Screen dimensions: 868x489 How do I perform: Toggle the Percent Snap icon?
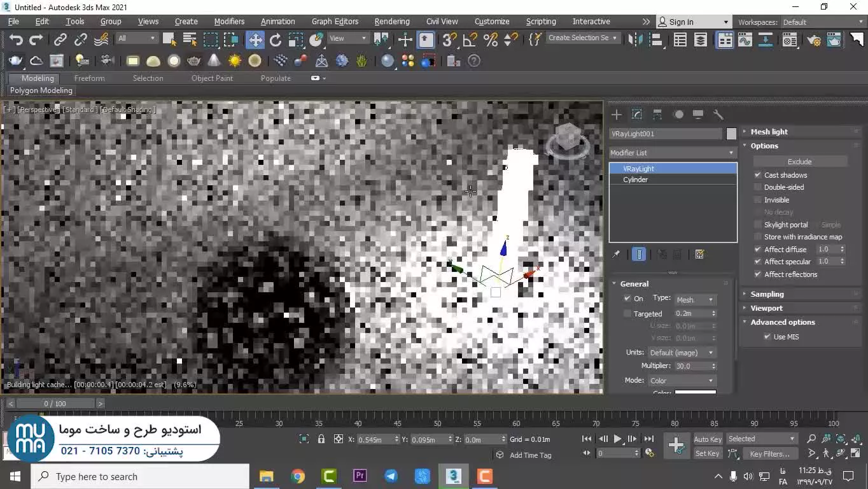pyautogui.click(x=490, y=40)
